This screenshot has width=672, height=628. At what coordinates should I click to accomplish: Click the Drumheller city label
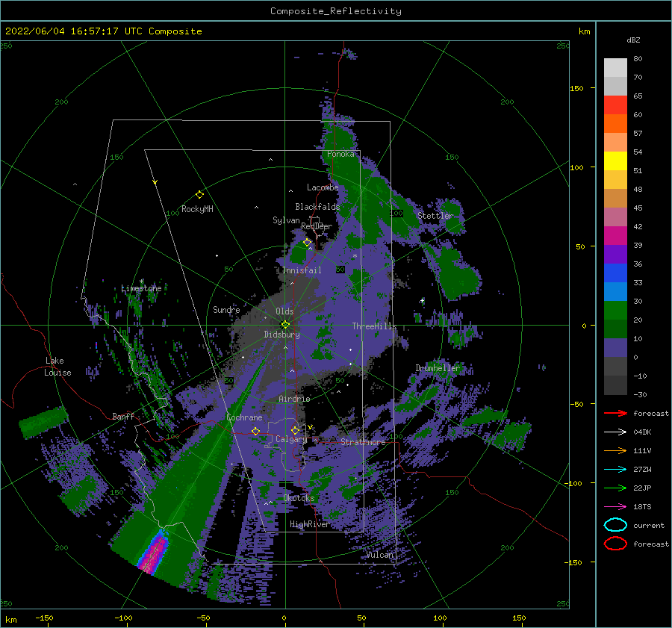pos(438,368)
